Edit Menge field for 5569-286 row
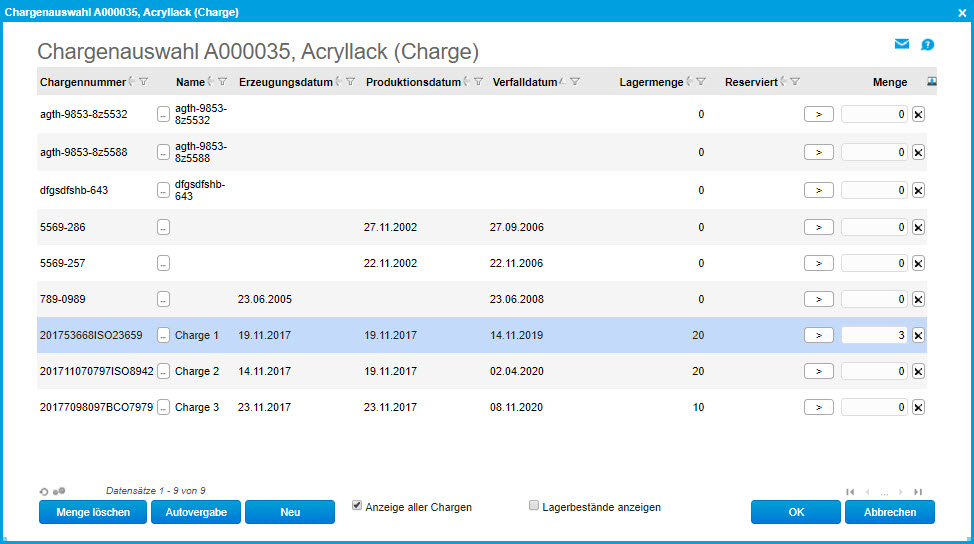Viewport: 974px width, 544px height. tap(874, 227)
